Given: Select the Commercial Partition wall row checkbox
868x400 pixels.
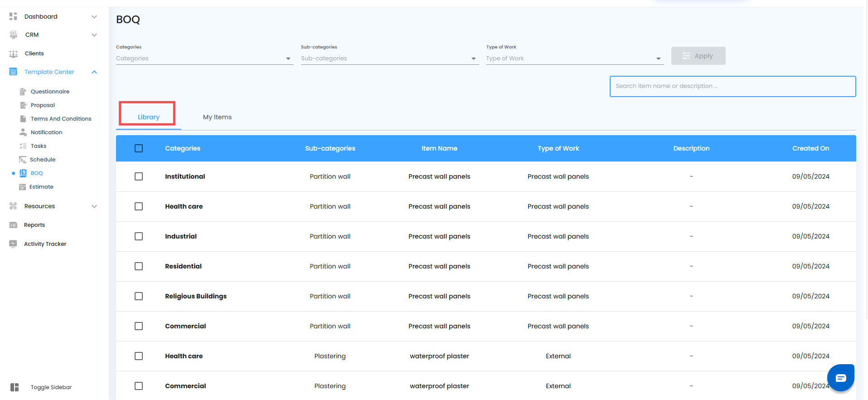Looking at the screenshot, I should pyautogui.click(x=139, y=326).
